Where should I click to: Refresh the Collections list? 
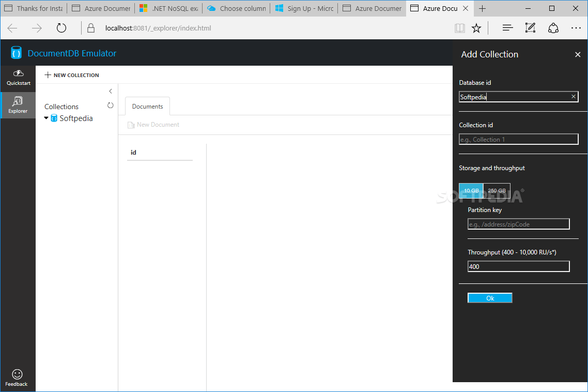tap(110, 105)
